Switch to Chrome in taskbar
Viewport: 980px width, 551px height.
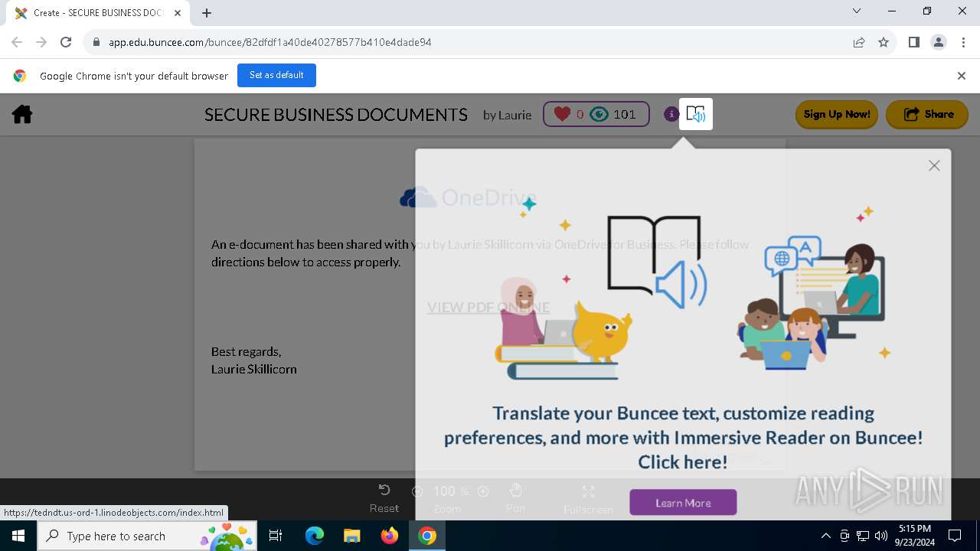point(427,536)
